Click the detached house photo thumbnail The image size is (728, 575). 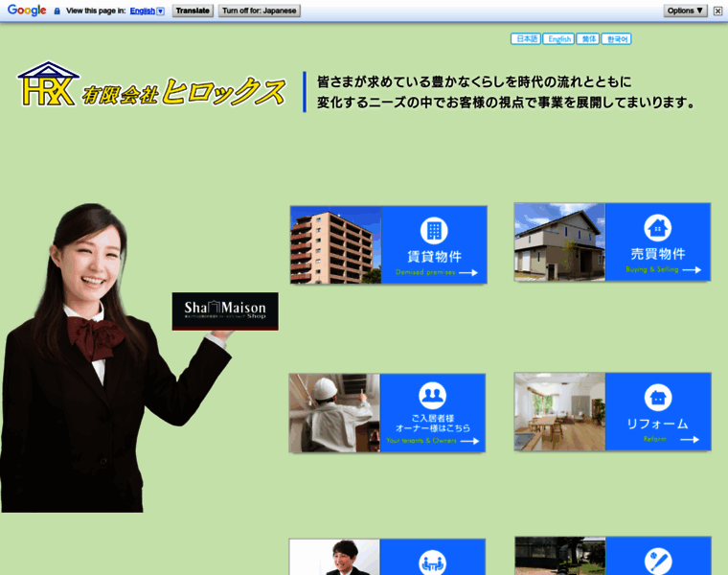coord(560,242)
